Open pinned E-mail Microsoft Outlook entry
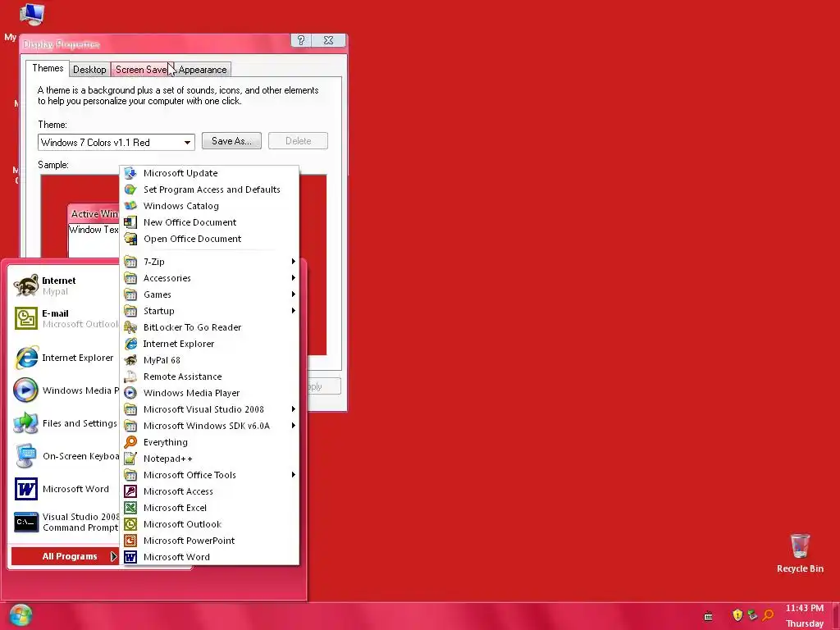This screenshot has width=840, height=630. pyautogui.click(x=65, y=319)
